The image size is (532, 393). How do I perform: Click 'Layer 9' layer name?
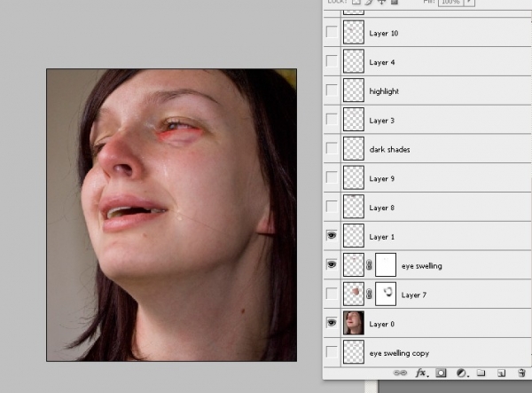(x=381, y=178)
